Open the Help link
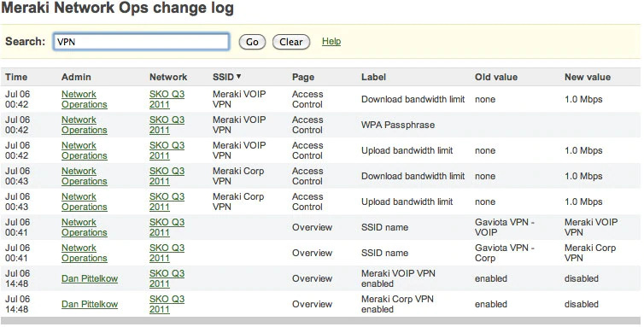 (331, 41)
